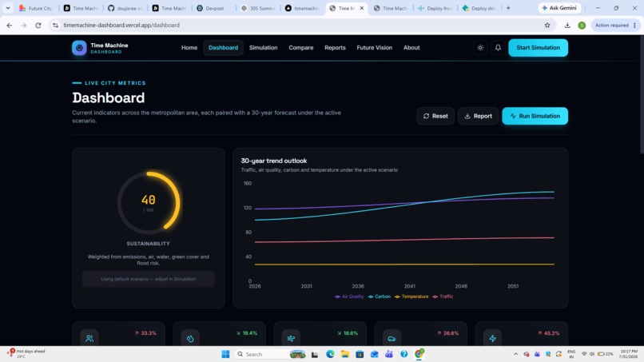Open browser downloads icon
Image resolution: width=644 pixels, height=362 pixels.
pyautogui.click(x=567, y=25)
